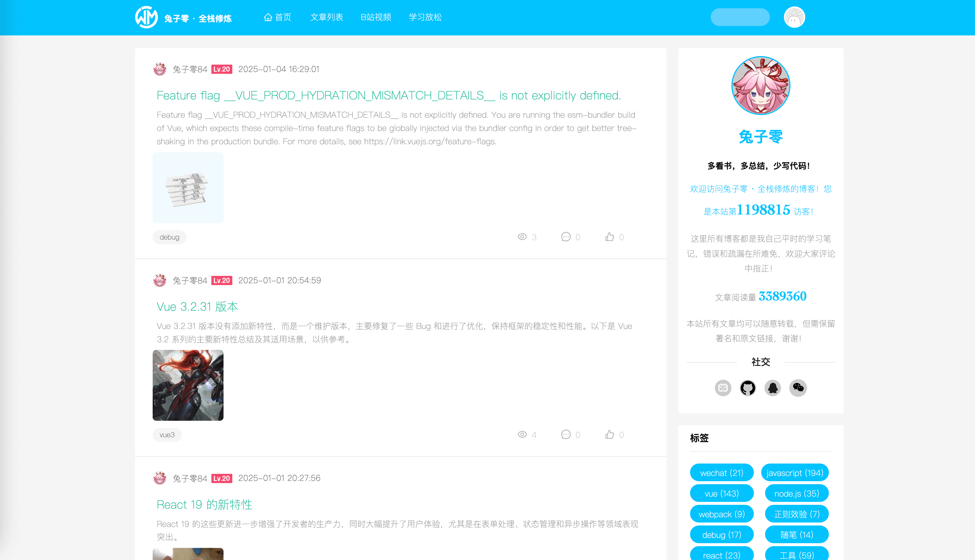Screen dimensions: 975x560
Task: Click the rabbit user avatar in header
Action: pyautogui.click(x=794, y=17)
